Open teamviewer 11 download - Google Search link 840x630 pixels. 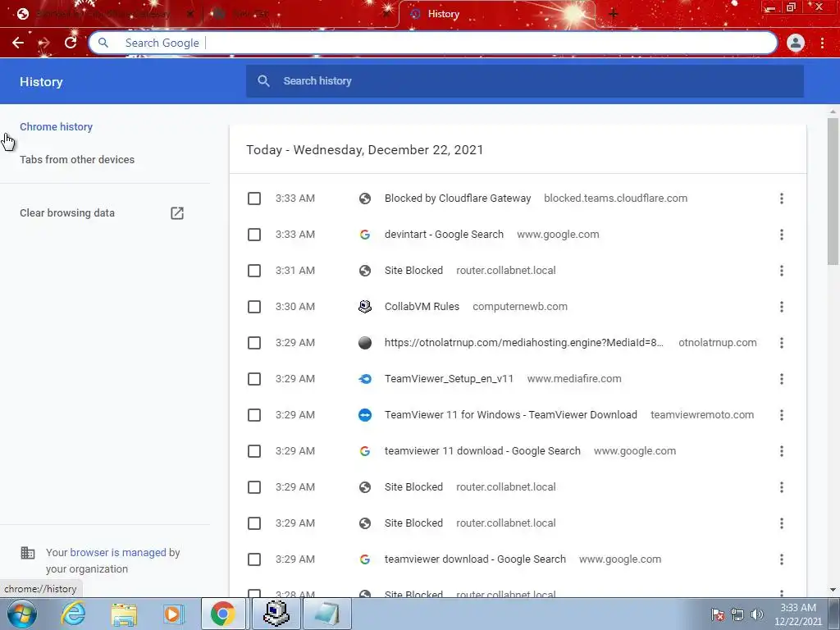(482, 451)
